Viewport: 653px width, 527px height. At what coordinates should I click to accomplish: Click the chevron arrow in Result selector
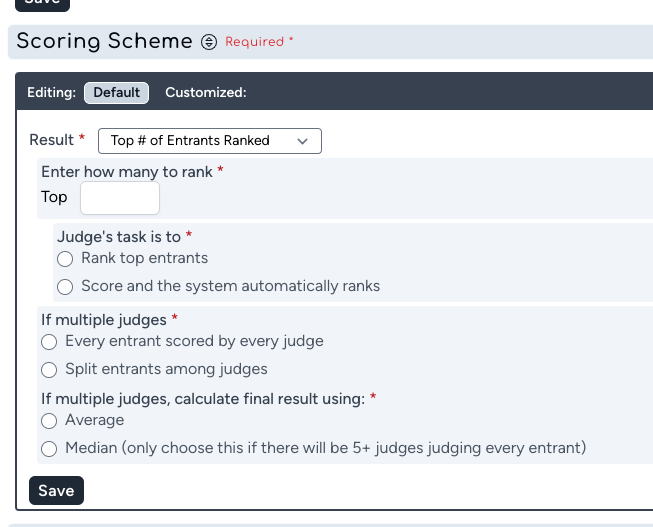pos(303,141)
